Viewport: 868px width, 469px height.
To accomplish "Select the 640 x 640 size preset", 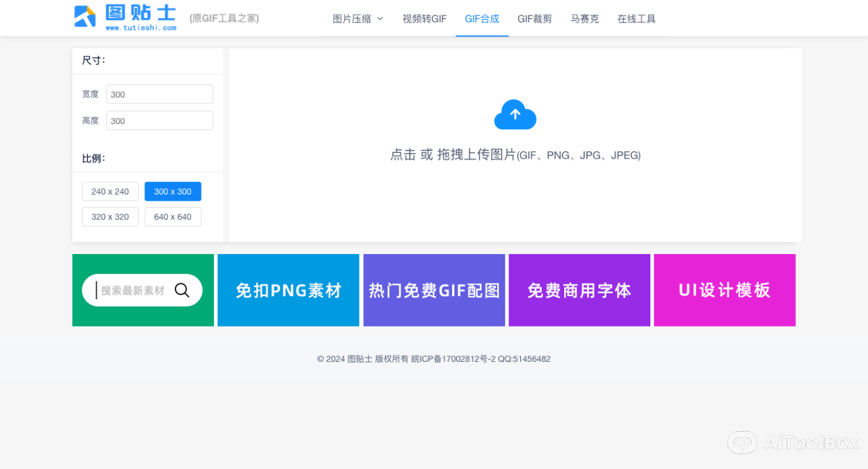I will pyautogui.click(x=172, y=216).
